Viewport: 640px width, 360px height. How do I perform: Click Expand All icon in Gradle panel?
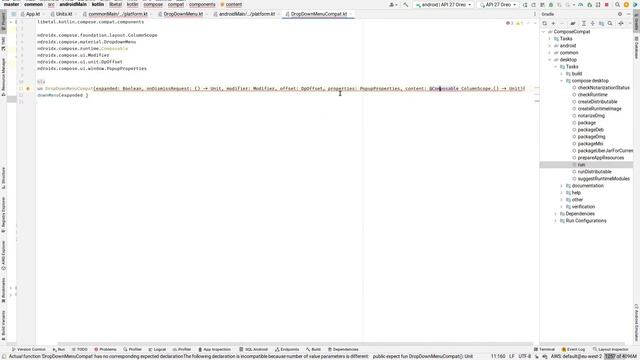[584, 23]
